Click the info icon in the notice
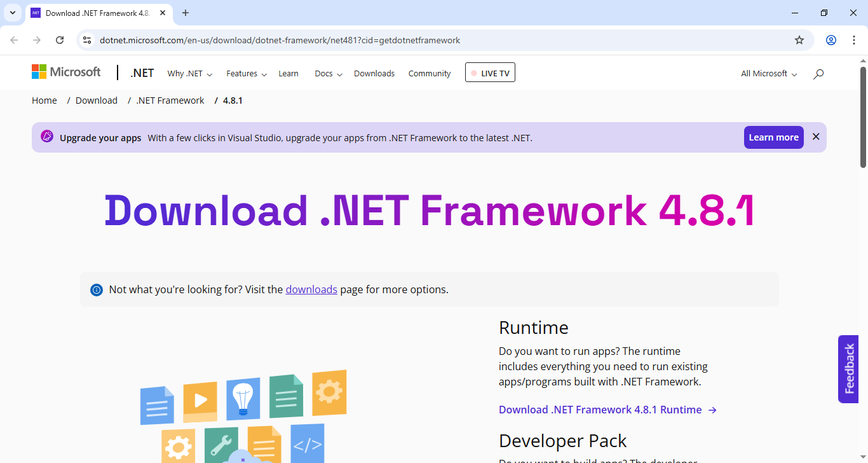The image size is (868, 463). [x=97, y=290]
